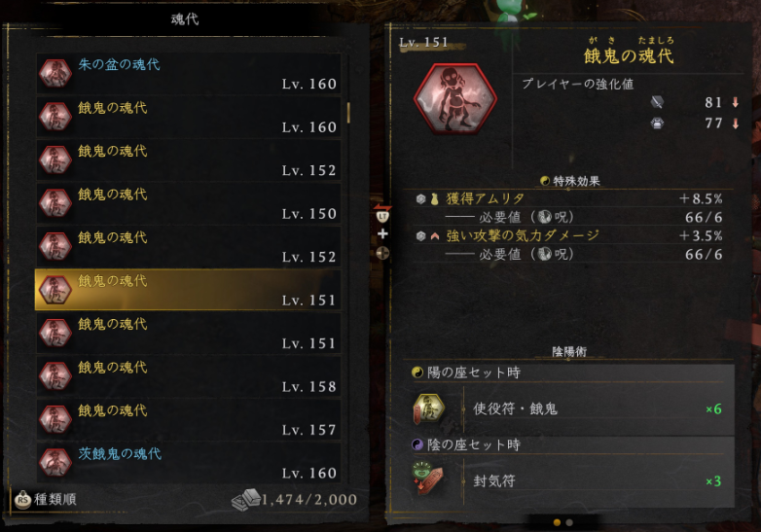
Task: Click the grey plus circle icon
Action: pos(382,253)
